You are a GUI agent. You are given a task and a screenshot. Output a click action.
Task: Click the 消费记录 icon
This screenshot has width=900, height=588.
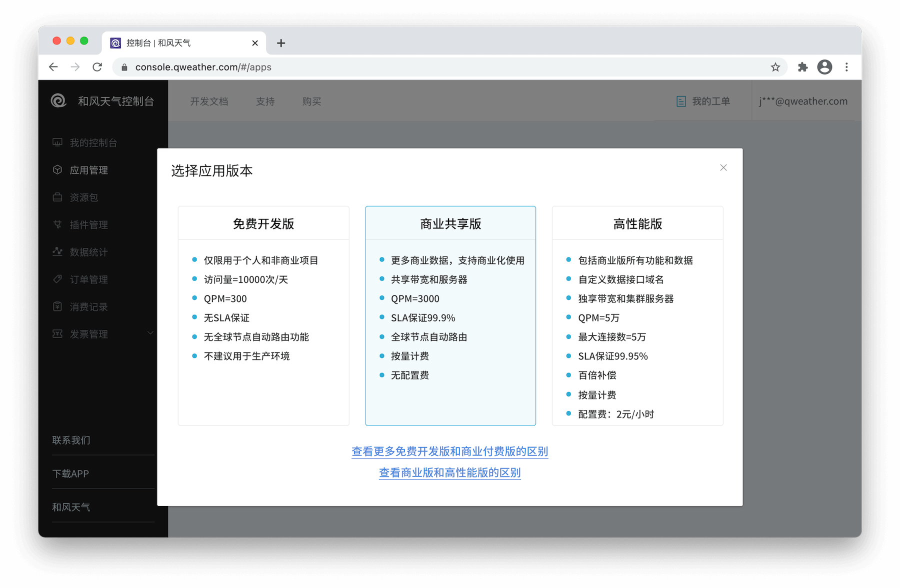click(x=57, y=306)
